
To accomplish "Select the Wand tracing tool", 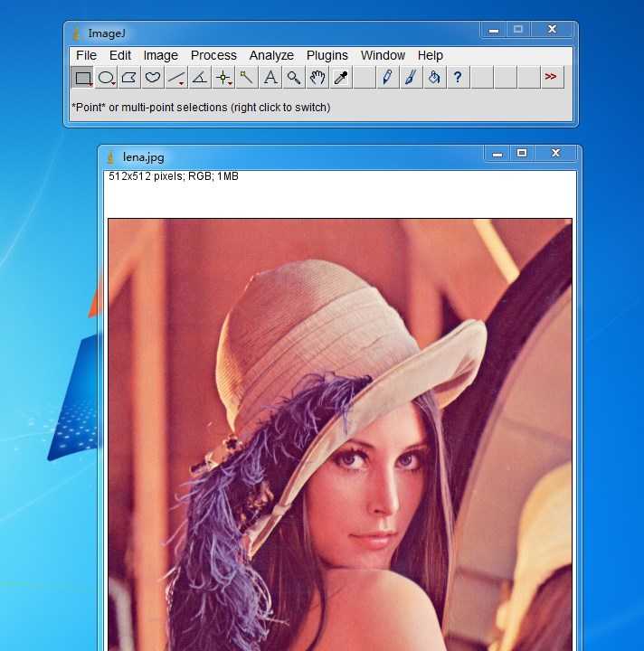I will pyautogui.click(x=247, y=77).
